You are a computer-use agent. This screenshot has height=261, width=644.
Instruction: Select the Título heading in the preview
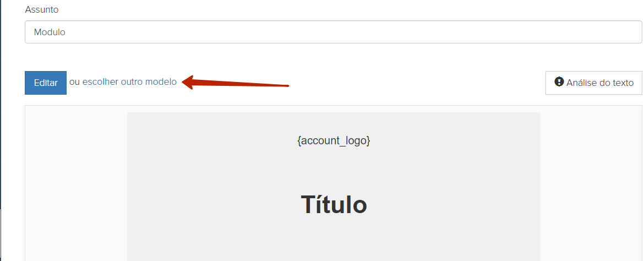pos(334,204)
